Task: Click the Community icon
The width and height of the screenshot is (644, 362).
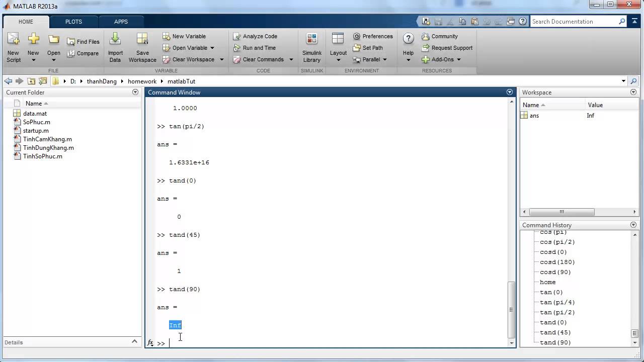Action: 426,36
